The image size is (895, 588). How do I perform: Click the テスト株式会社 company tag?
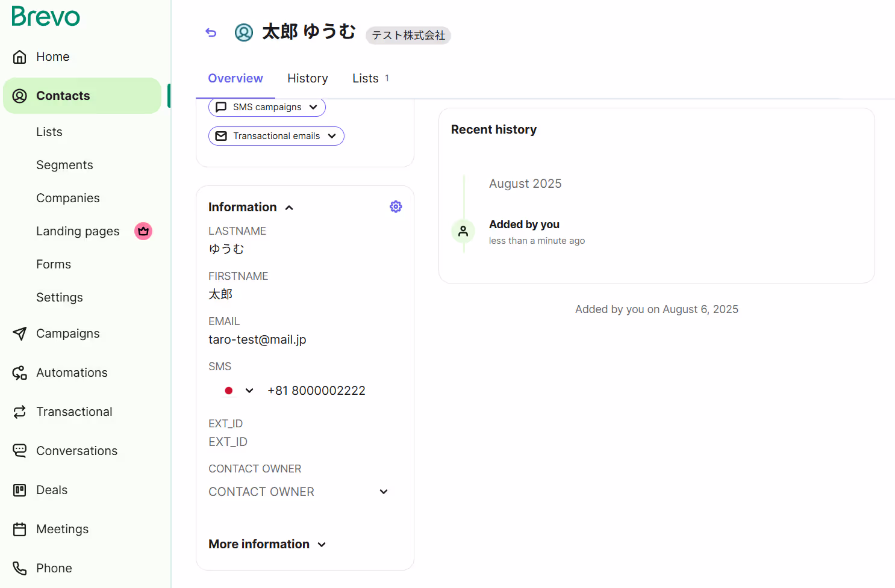pos(408,36)
